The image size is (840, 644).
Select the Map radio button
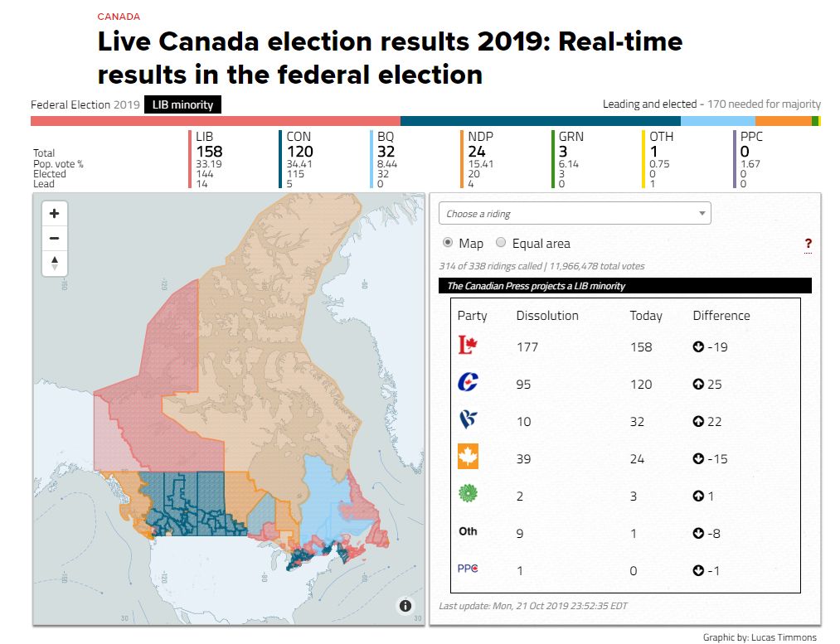coord(448,243)
